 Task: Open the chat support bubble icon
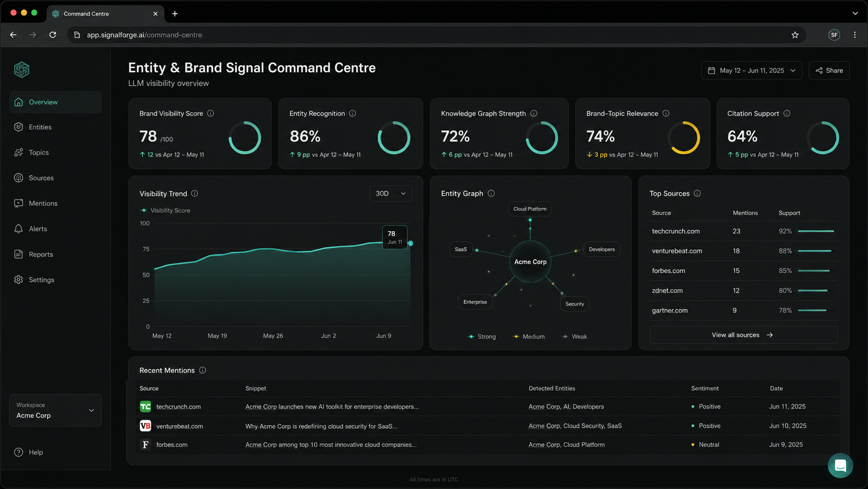coord(840,466)
